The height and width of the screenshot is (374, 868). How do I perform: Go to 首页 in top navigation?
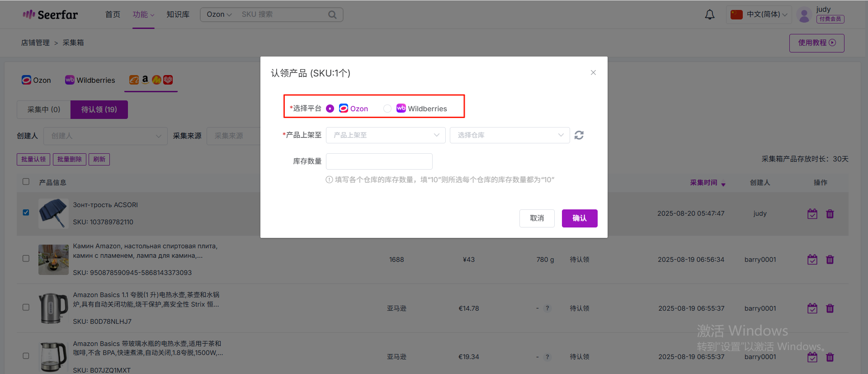[x=113, y=14]
